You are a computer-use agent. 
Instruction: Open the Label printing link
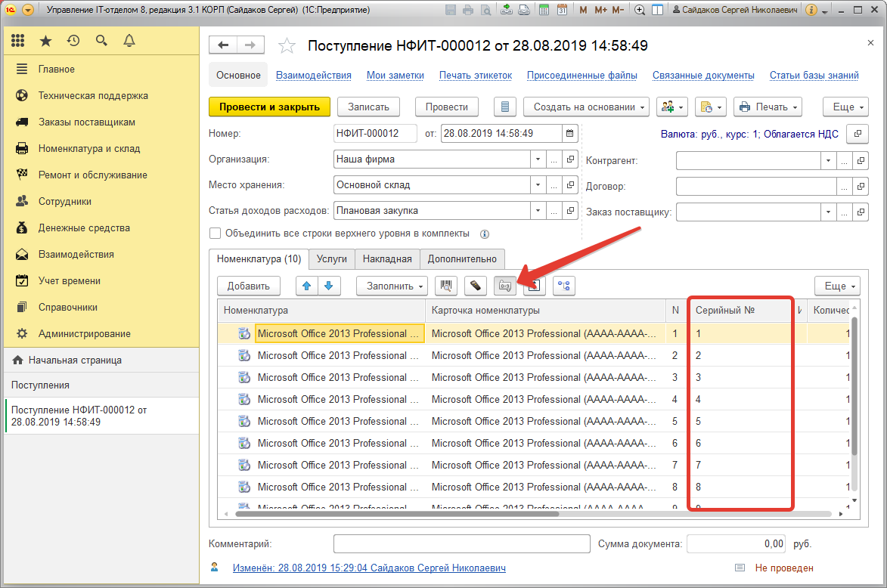[475, 75]
